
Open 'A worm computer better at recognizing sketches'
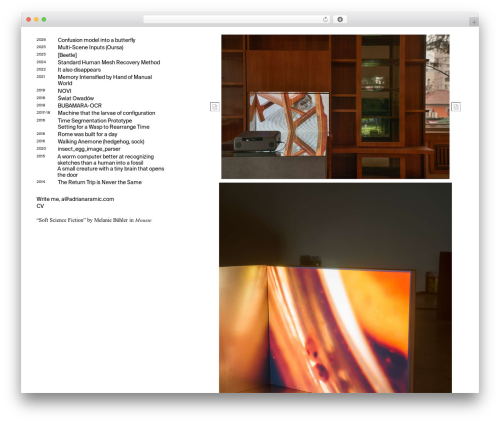click(x=106, y=160)
